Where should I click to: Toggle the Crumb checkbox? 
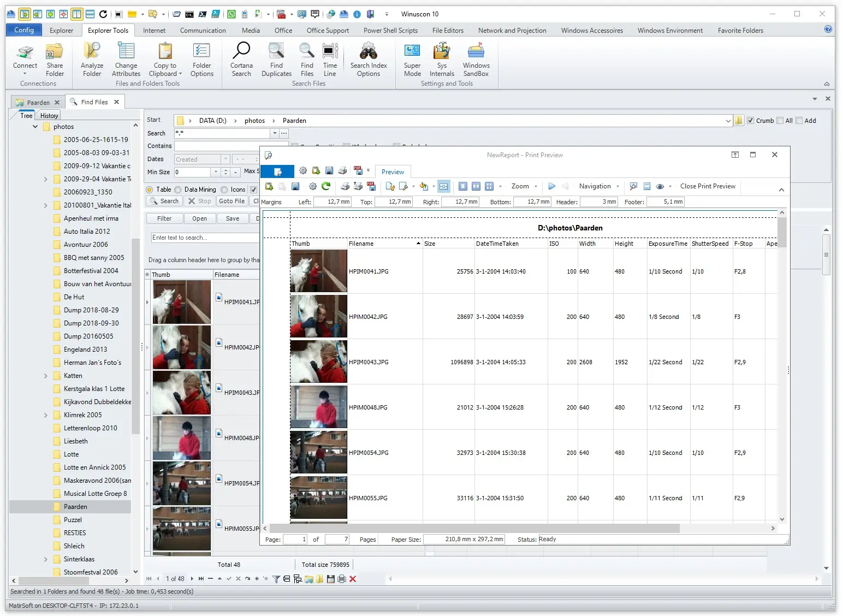[751, 121]
